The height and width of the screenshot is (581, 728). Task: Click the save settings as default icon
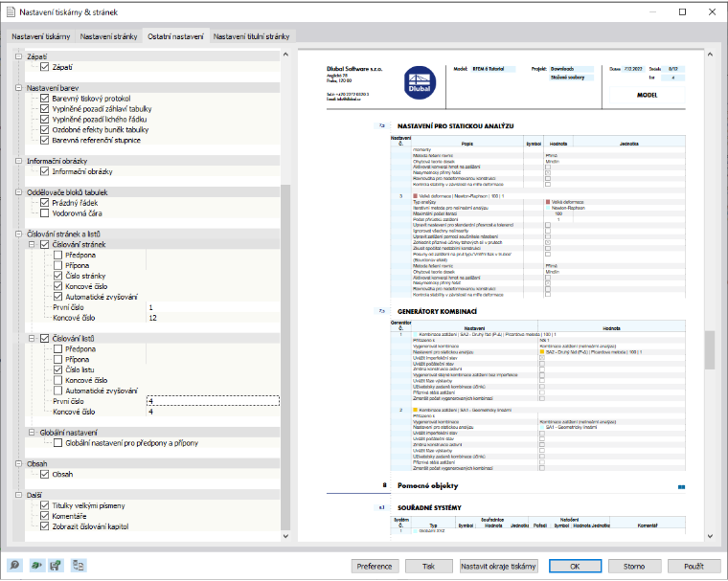56,566
